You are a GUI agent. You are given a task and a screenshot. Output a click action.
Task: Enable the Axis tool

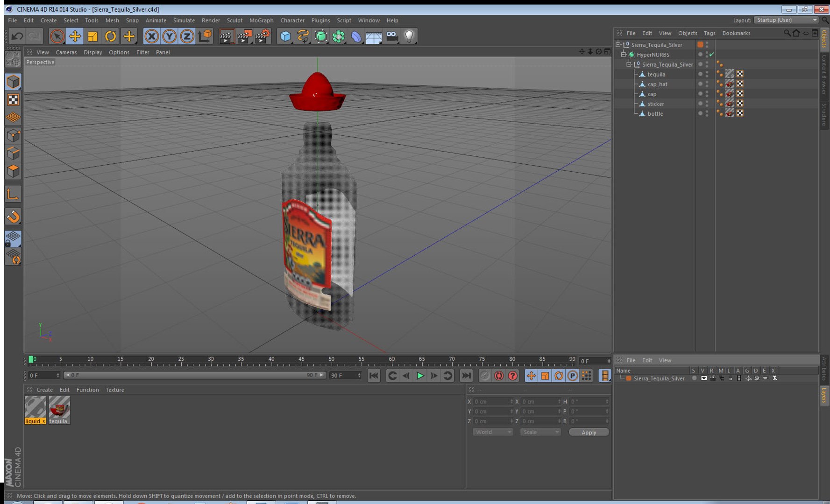[13, 194]
